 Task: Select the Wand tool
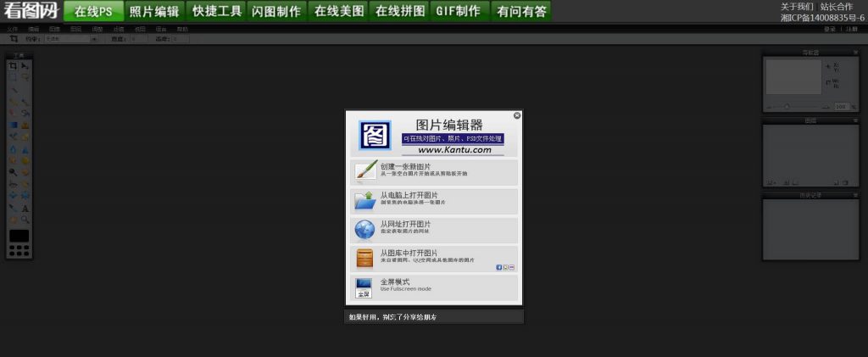(x=15, y=90)
